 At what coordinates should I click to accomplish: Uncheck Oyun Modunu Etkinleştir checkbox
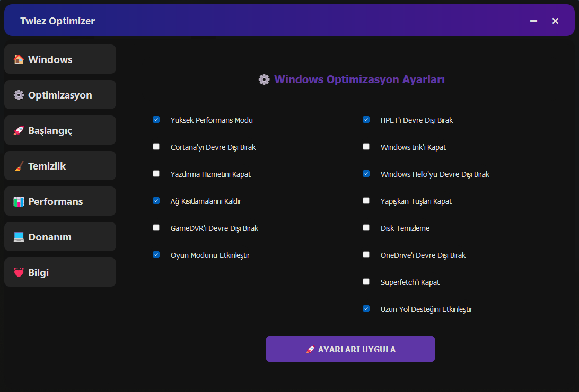[156, 254]
